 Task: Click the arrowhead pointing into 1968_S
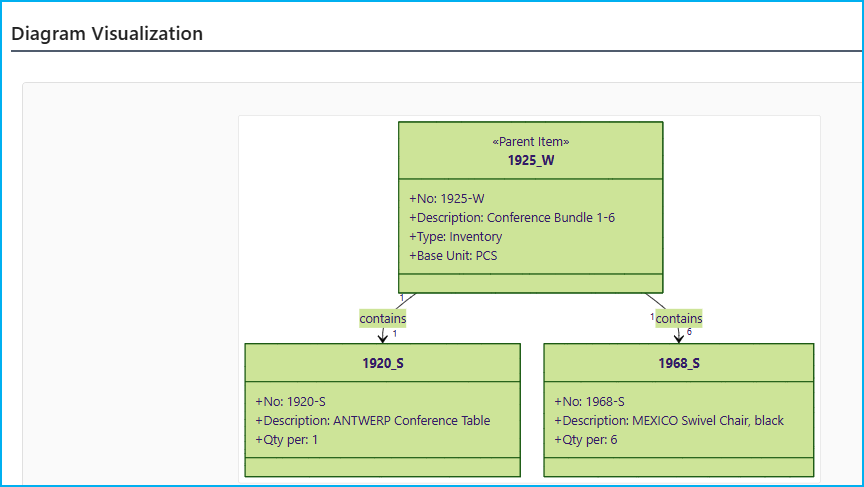coord(679,338)
